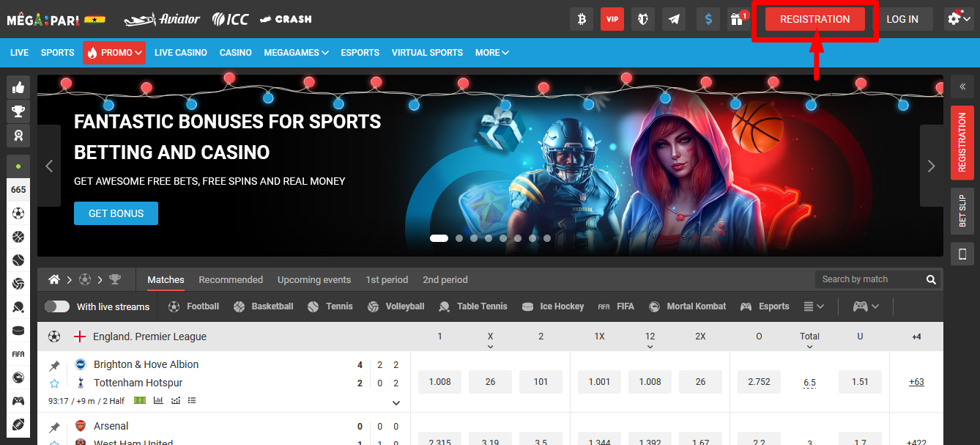Expand the MEGAGAMES dropdown menu

tap(296, 53)
